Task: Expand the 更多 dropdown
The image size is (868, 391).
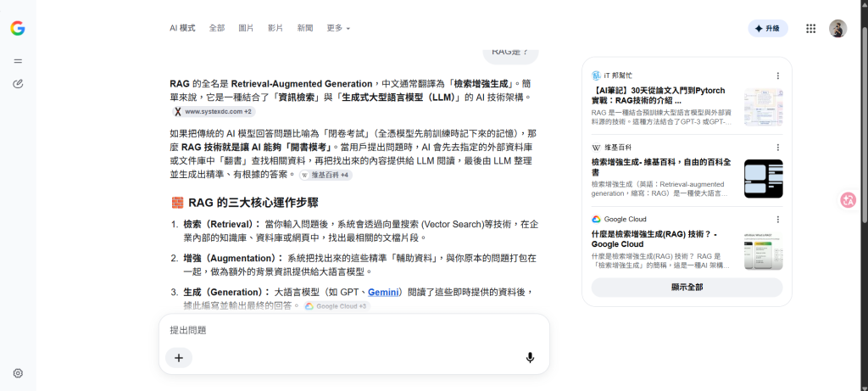Action: point(338,28)
